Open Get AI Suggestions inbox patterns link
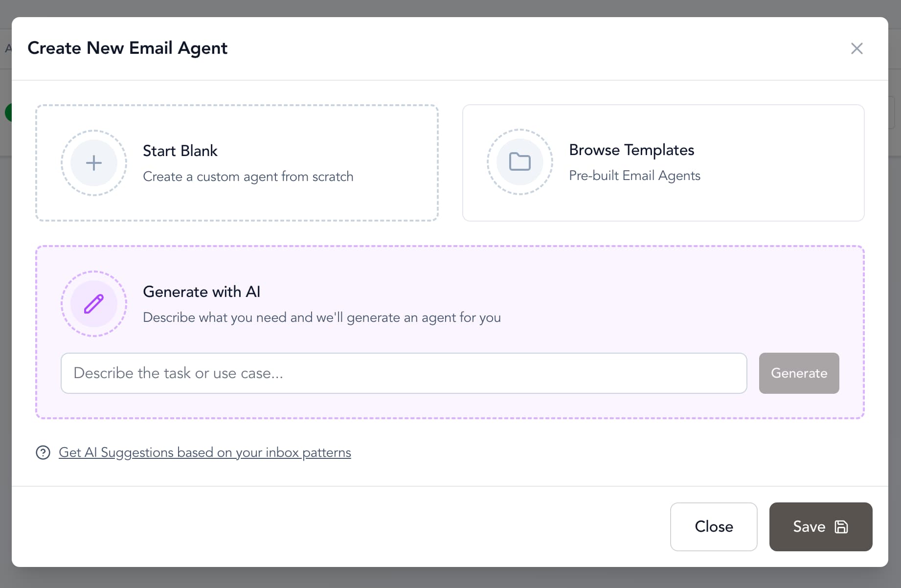The height and width of the screenshot is (588, 901). (x=204, y=452)
